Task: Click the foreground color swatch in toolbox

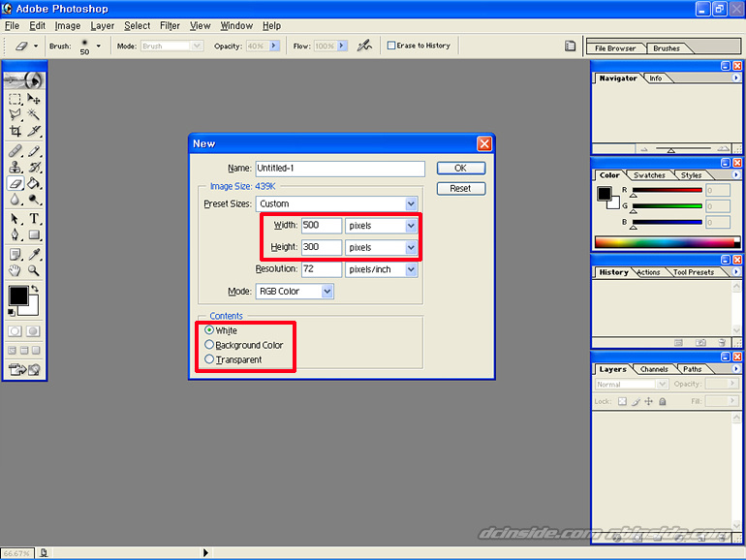Action: click(18, 296)
